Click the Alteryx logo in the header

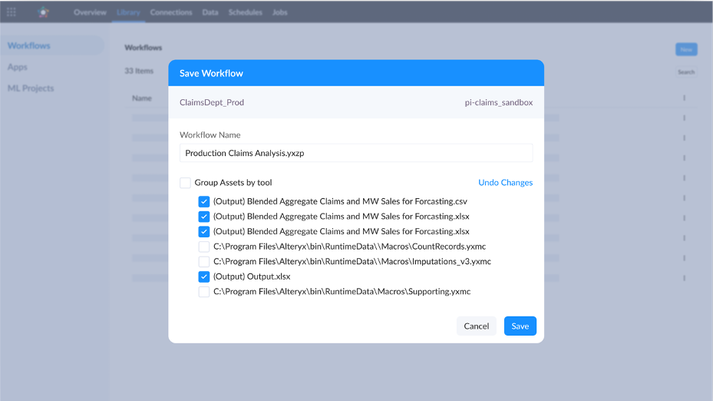coord(43,13)
